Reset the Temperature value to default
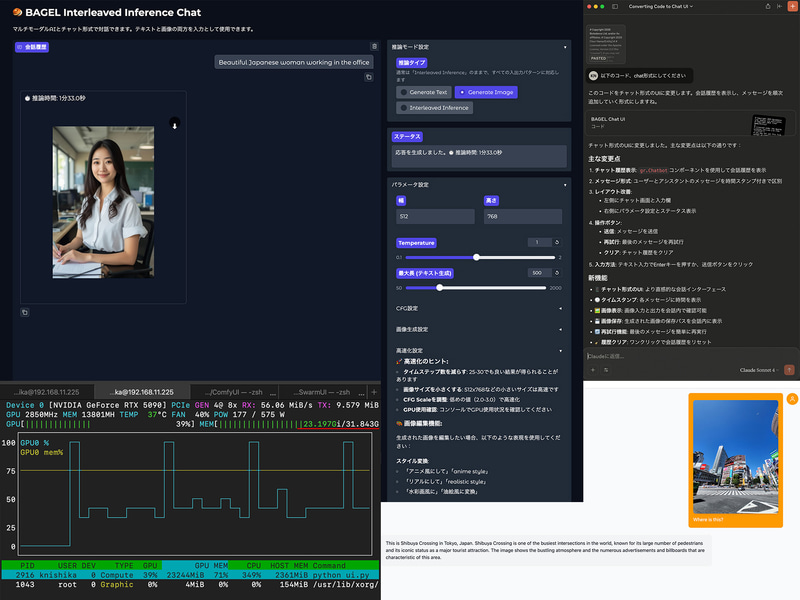This screenshot has width=800, height=600. [x=557, y=242]
